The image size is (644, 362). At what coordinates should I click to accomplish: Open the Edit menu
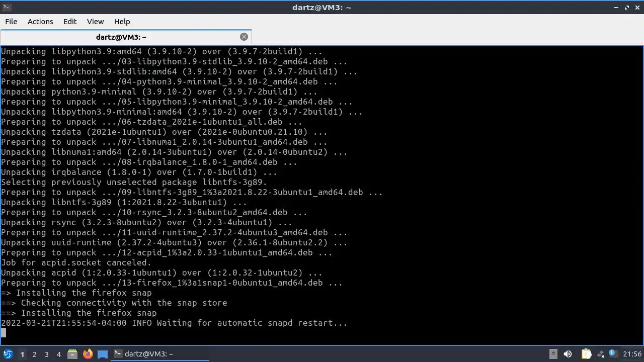[x=70, y=22]
